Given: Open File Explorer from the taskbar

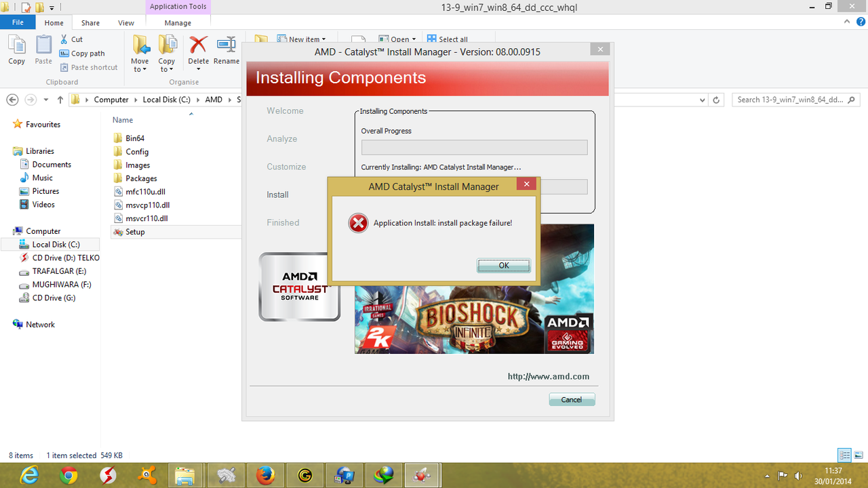Looking at the screenshot, I should (x=186, y=476).
